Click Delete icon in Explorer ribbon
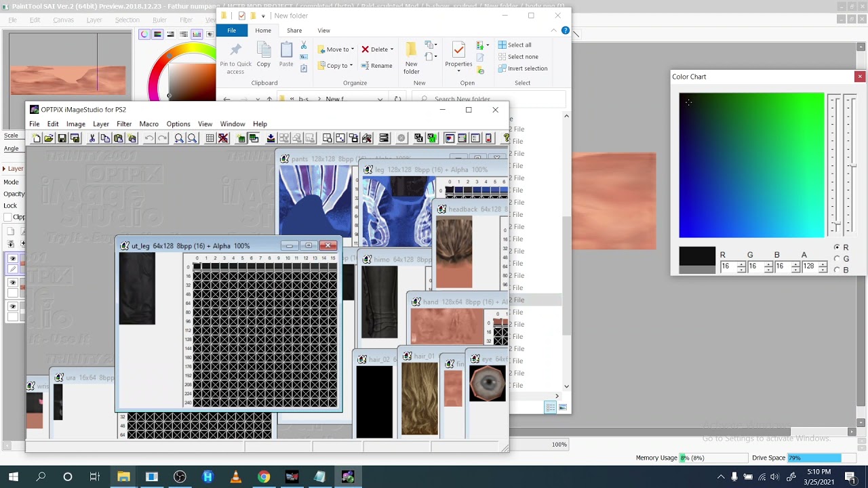Image resolution: width=868 pixels, height=488 pixels. click(x=366, y=49)
